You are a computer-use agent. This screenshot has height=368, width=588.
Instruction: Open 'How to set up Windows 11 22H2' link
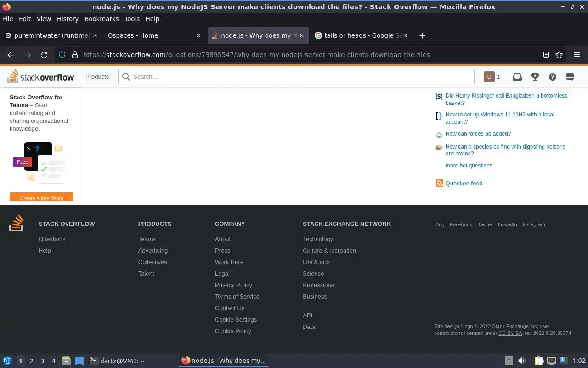coord(500,118)
